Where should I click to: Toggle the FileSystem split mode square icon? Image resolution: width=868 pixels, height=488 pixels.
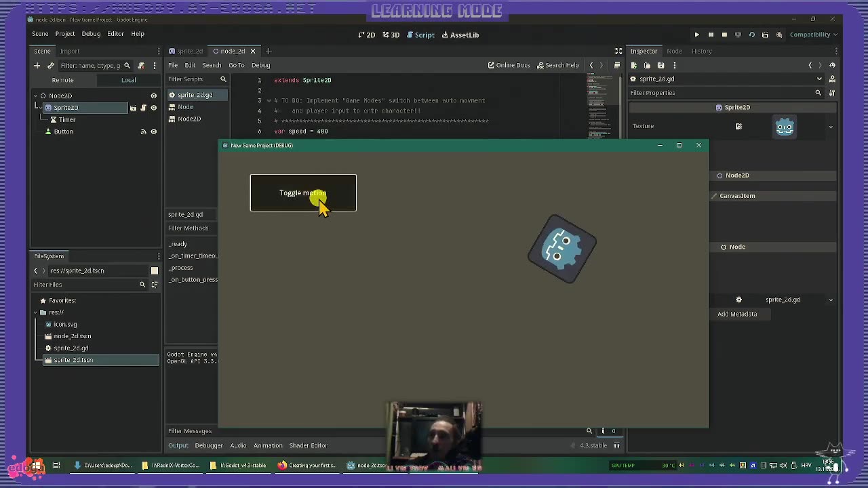154,270
